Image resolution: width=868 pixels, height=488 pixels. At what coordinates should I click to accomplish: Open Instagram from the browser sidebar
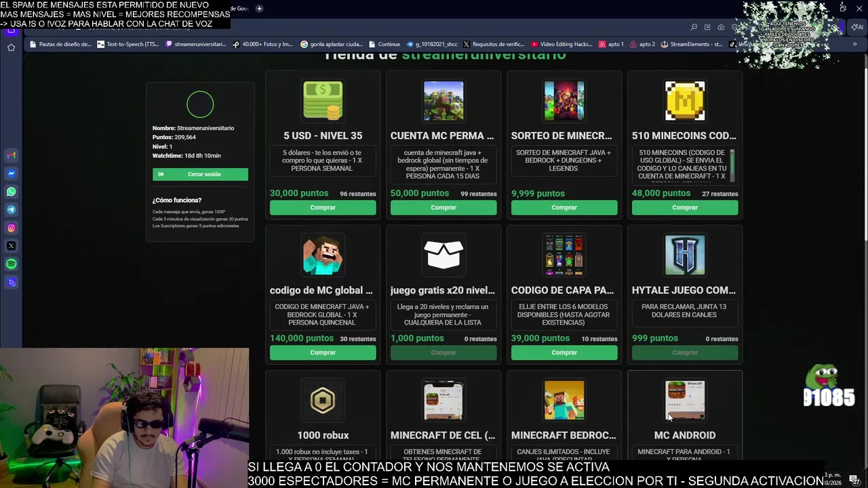coord(11,228)
